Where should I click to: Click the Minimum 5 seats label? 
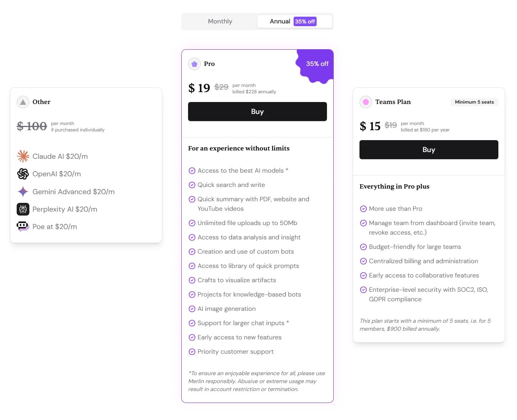point(474,102)
